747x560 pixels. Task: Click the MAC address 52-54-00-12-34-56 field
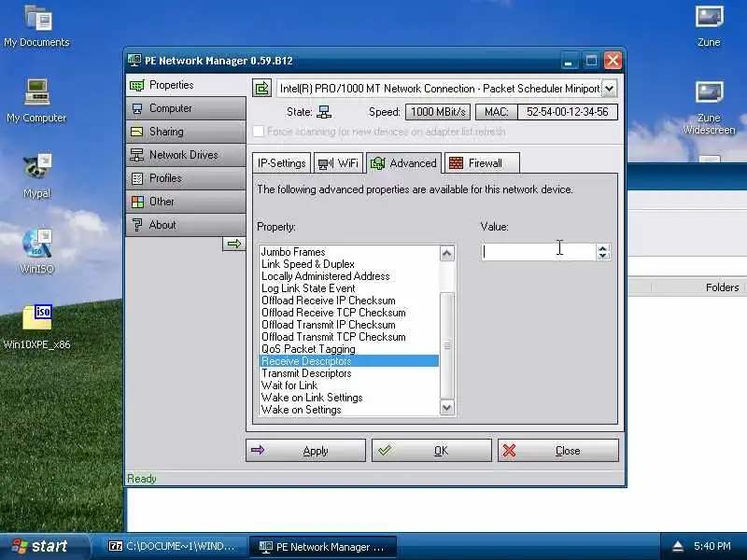(x=568, y=112)
